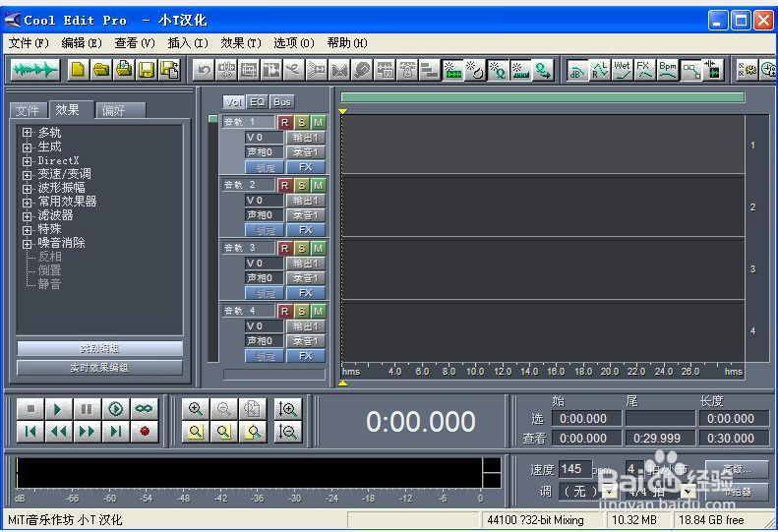This screenshot has height=532, width=778.
Task: Expand the 滤波器 tree node
Action: tap(27, 216)
